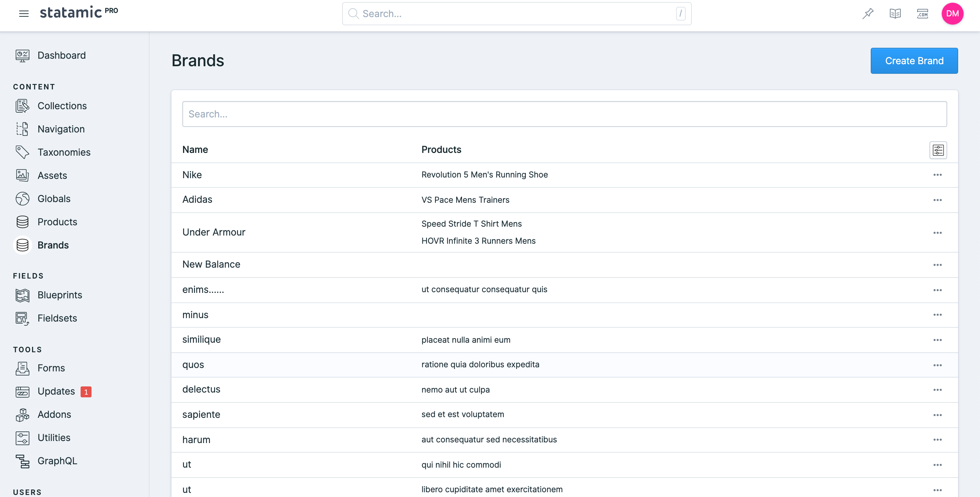Click the Taxonomies tag icon

(23, 153)
